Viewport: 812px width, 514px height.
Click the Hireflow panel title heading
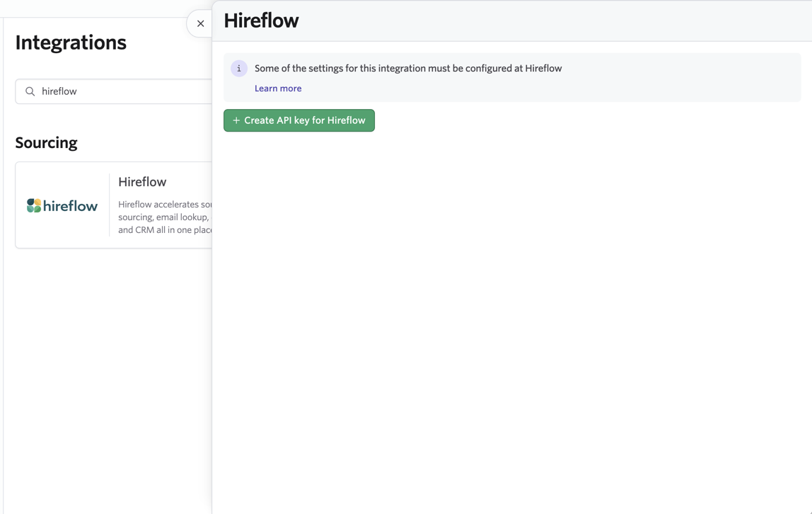pyautogui.click(x=261, y=21)
